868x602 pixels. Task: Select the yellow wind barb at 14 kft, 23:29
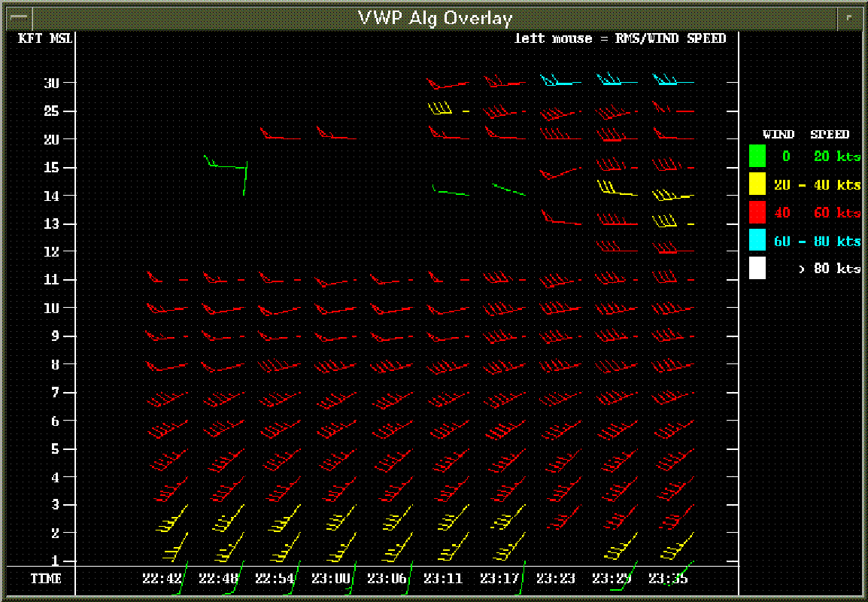pyautogui.click(x=617, y=190)
